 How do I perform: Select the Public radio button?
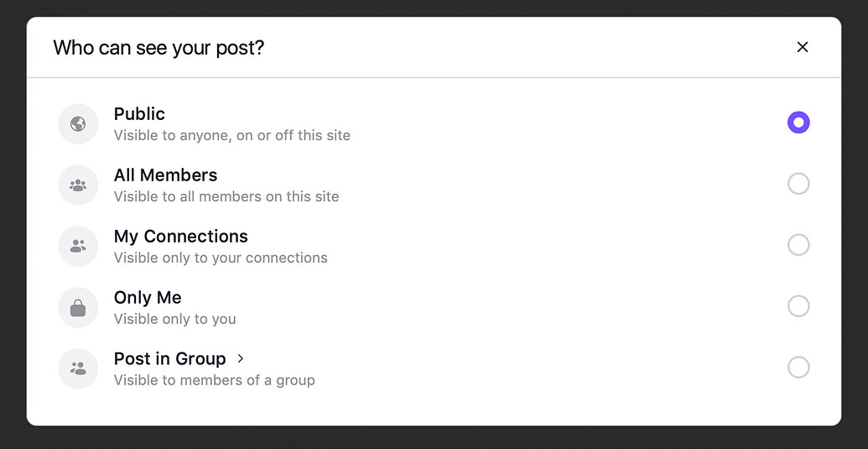click(798, 123)
